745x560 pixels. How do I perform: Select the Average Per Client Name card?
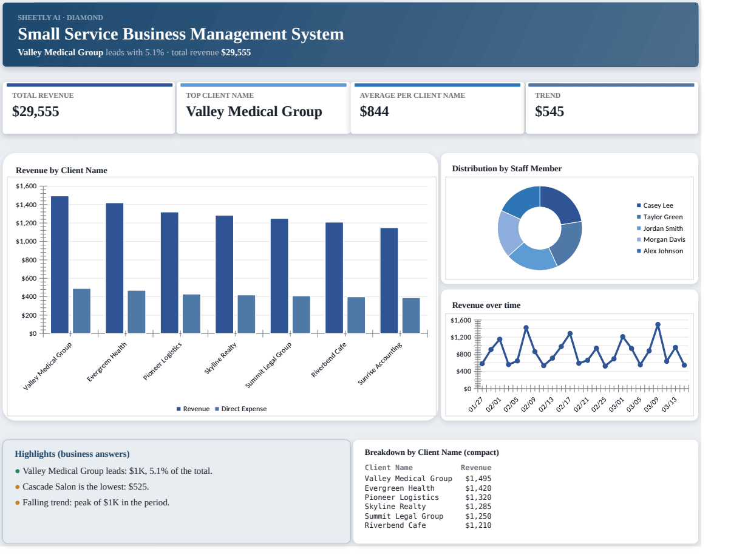[x=437, y=108]
